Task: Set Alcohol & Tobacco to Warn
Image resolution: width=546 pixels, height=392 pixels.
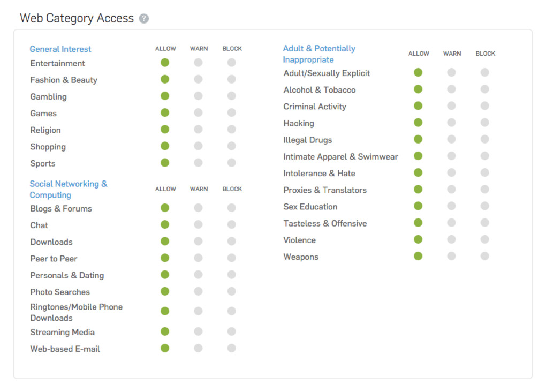Action: coord(451,89)
